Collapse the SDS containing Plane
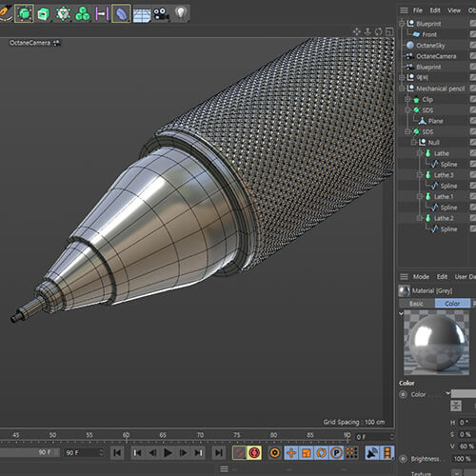Image resolution: width=476 pixels, height=476 pixels. (x=407, y=110)
